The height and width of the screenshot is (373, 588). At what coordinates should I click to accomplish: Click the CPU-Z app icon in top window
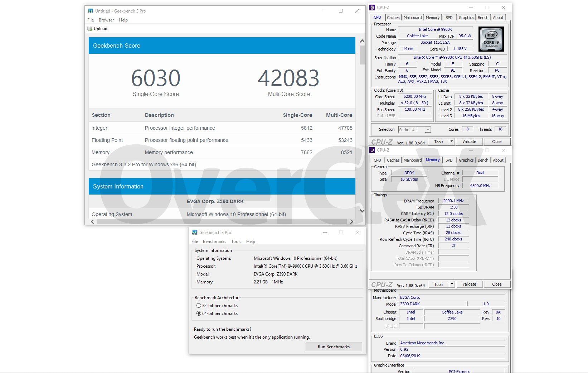tap(372, 8)
